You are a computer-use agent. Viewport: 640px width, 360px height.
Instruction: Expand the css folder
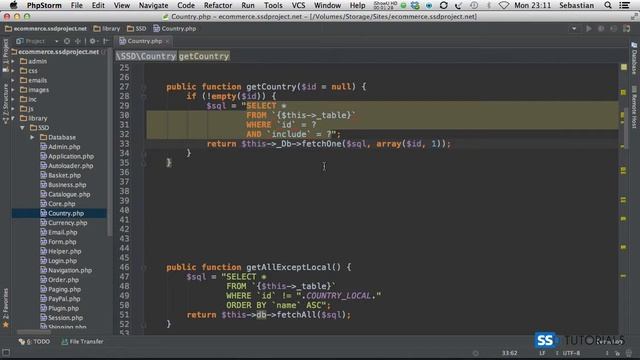[13, 71]
